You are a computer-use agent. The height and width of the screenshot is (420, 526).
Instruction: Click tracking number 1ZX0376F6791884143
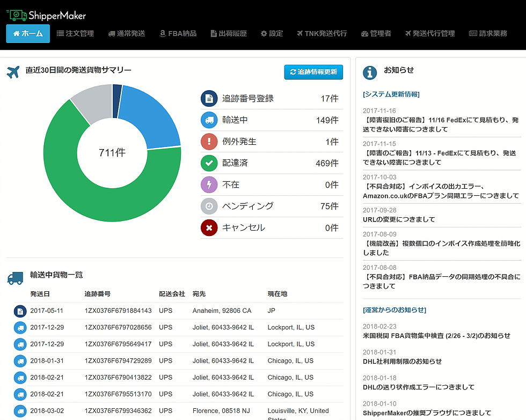click(x=118, y=311)
